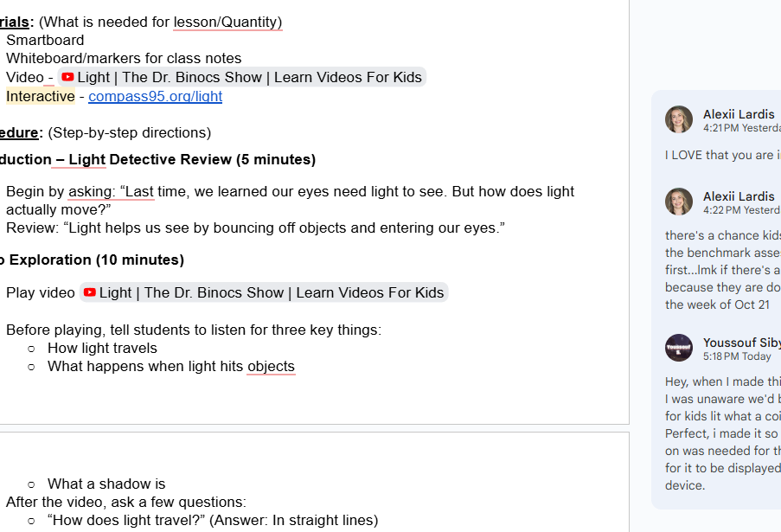Click the YouTube icon in the Materials video chip

click(x=68, y=77)
